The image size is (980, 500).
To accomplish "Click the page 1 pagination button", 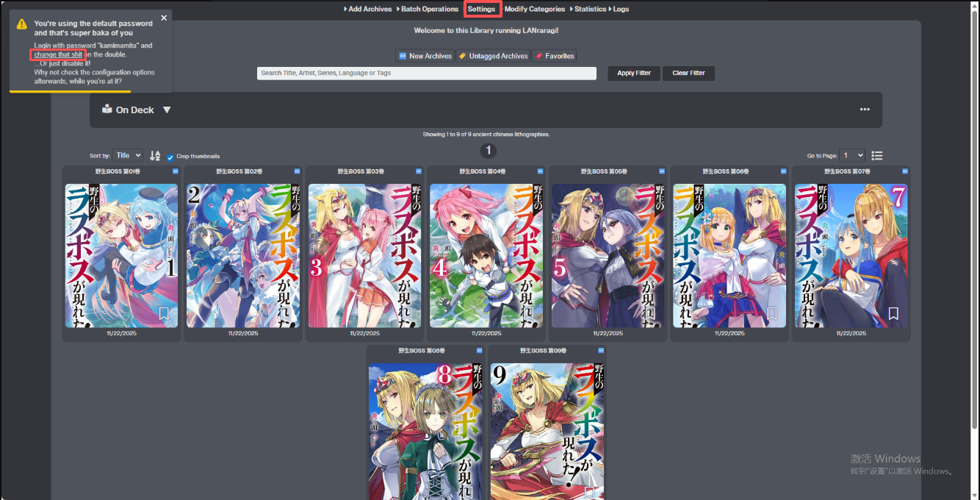I will click(489, 151).
